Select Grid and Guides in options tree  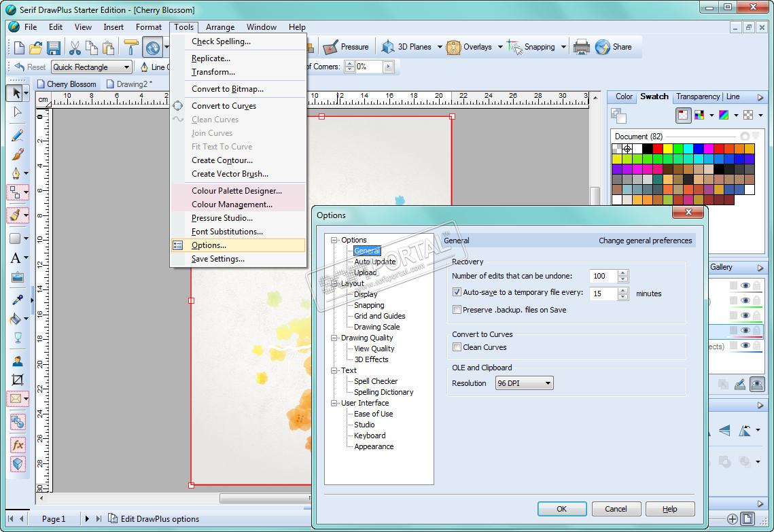tap(380, 316)
